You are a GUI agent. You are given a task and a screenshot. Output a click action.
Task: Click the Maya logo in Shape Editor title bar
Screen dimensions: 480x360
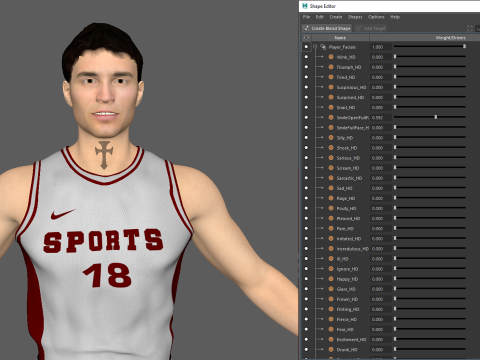click(x=305, y=6)
